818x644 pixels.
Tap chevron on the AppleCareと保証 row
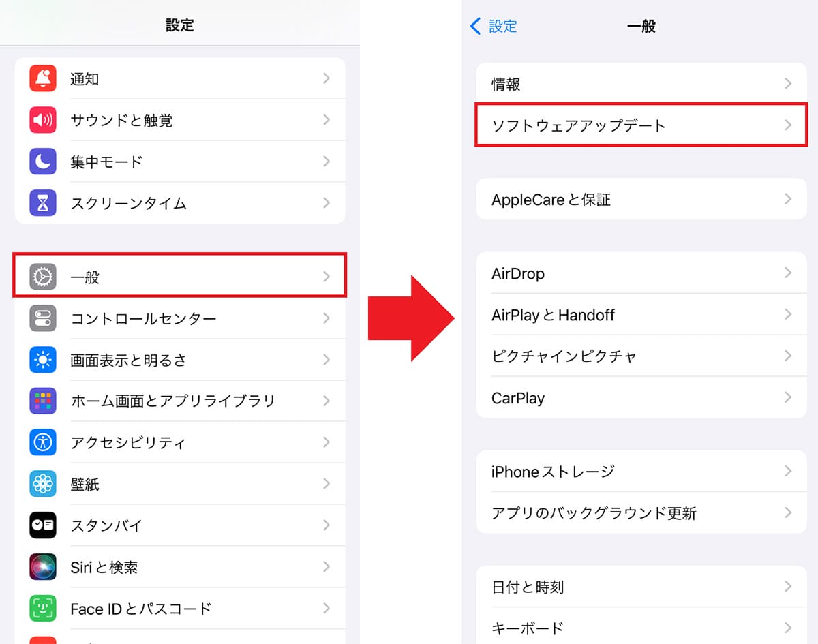coord(788,199)
